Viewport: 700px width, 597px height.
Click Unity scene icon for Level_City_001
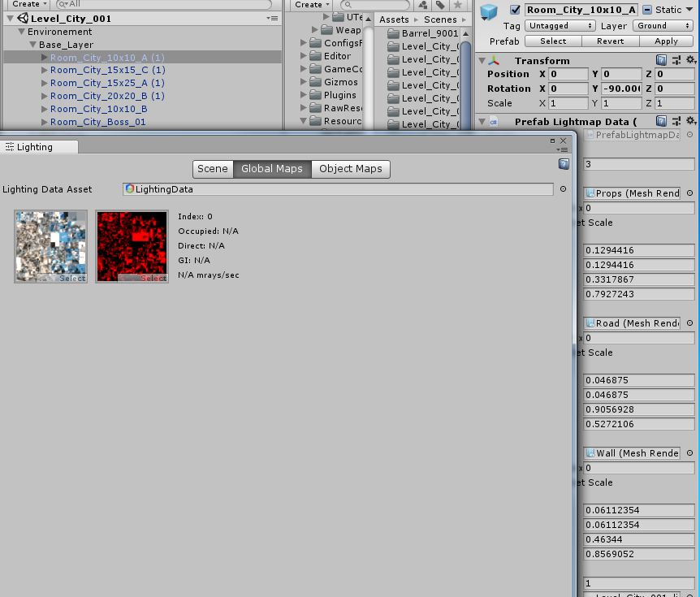coord(23,19)
